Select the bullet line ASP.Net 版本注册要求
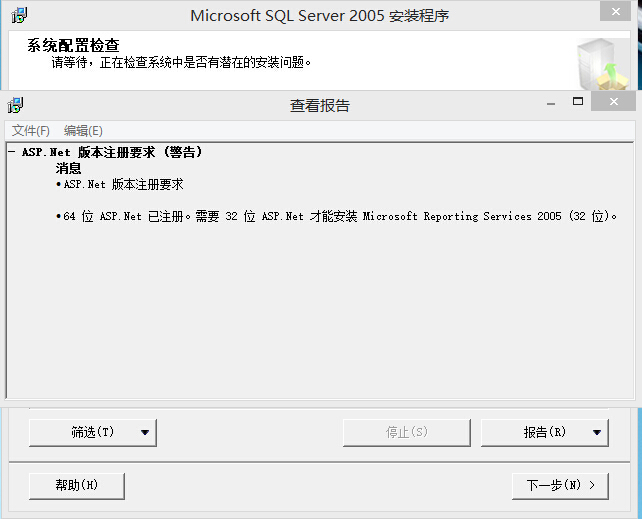The height and width of the screenshot is (519, 642). (x=123, y=184)
